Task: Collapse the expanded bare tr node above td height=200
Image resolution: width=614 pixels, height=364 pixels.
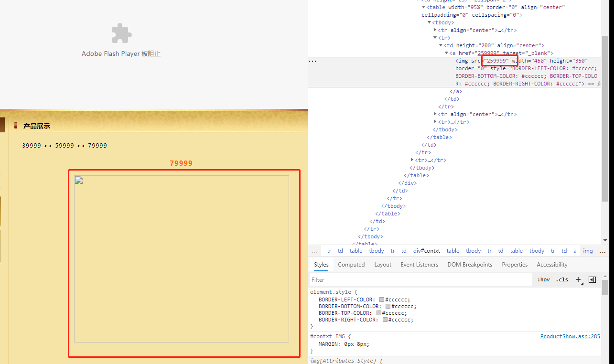Action: pyautogui.click(x=435, y=38)
